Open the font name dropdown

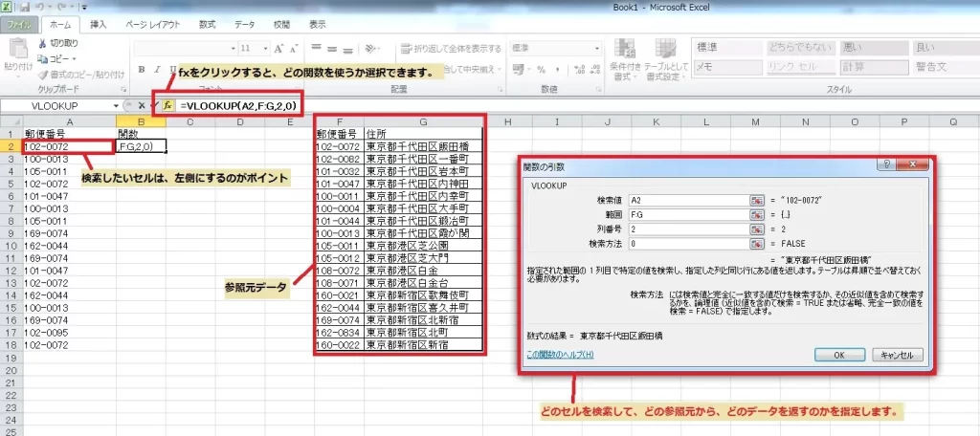[234, 48]
